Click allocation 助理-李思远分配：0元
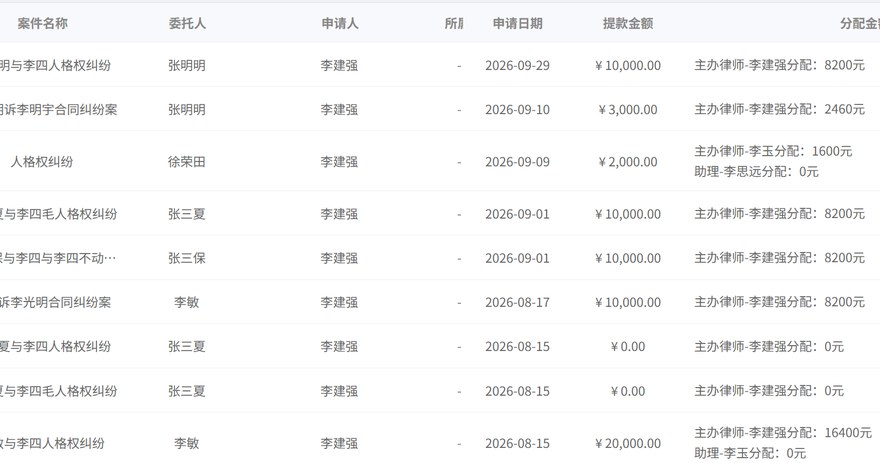This screenshot has width=880, height=463. [x=757, y=171]
